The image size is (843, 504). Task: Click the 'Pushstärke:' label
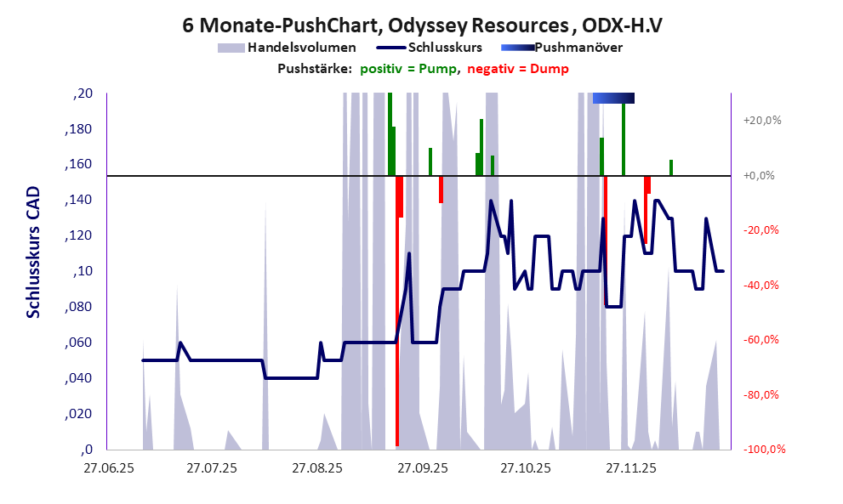(x=314, y=69)
